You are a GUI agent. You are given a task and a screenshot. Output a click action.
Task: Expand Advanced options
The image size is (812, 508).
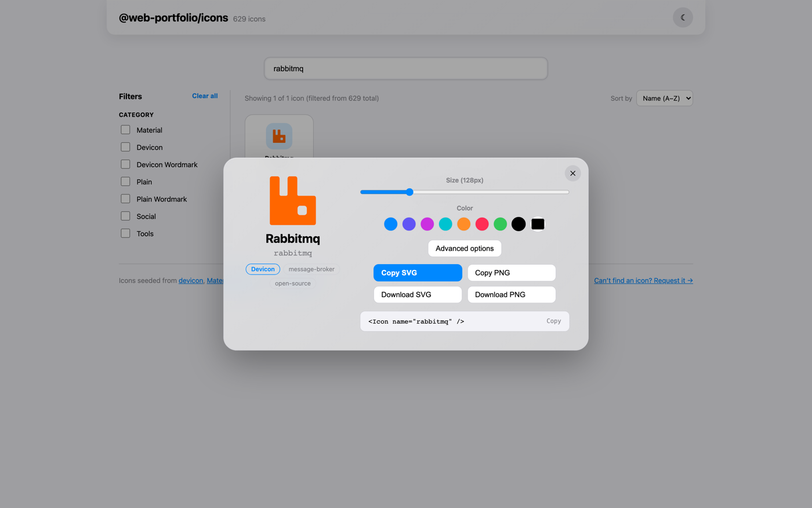[x=465, y=248]
